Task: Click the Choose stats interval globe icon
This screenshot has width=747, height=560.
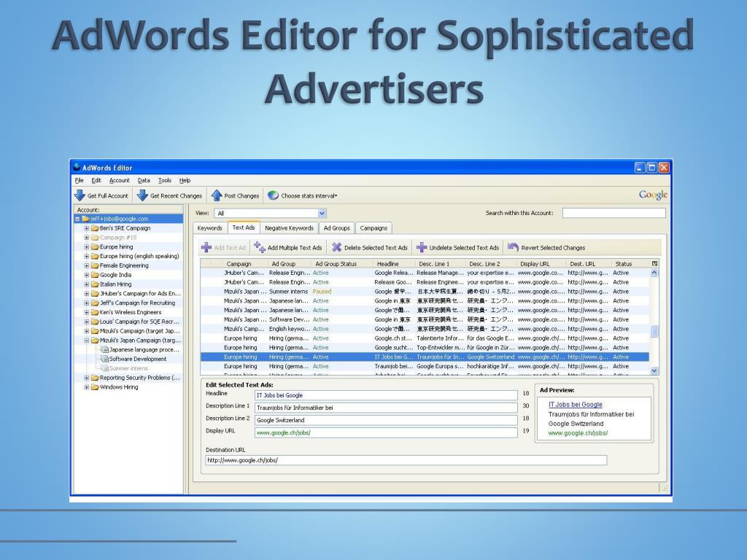Action: click(x=273, y=195)
